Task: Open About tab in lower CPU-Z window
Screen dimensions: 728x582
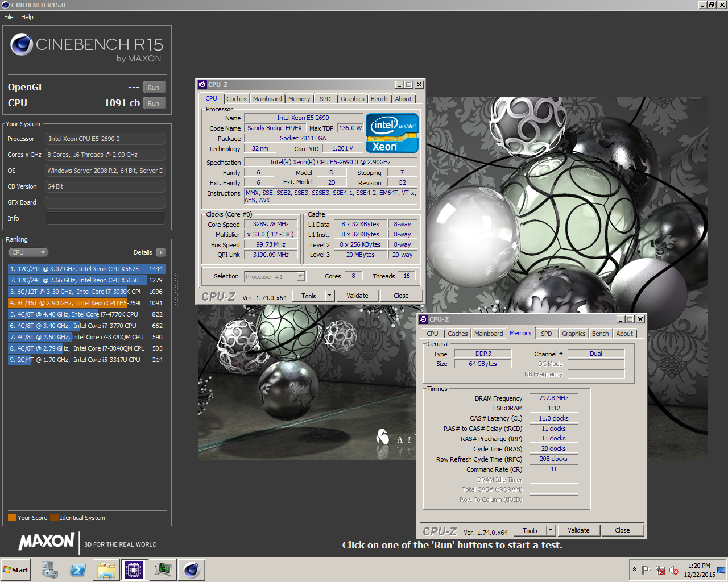Action: [624, 334]
